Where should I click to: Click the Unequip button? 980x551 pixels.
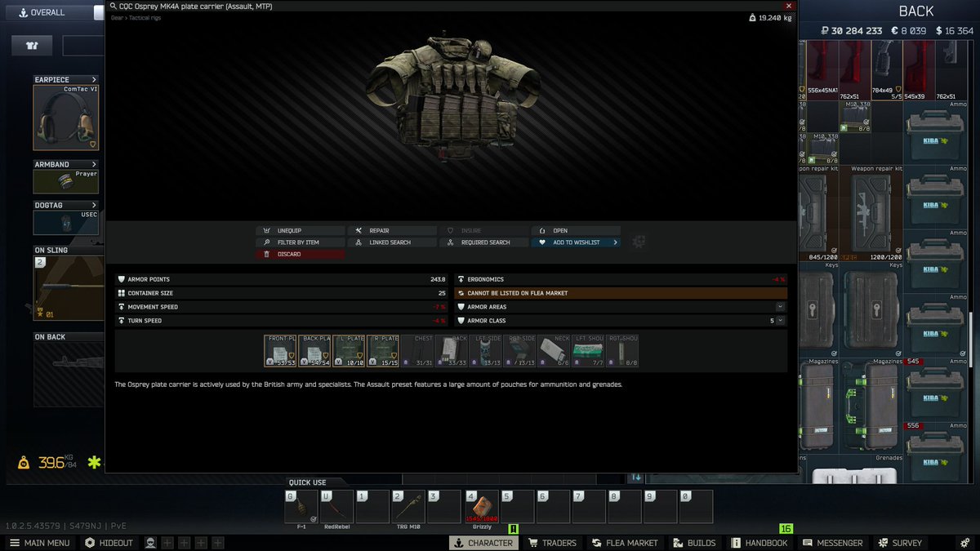point(300,231)
